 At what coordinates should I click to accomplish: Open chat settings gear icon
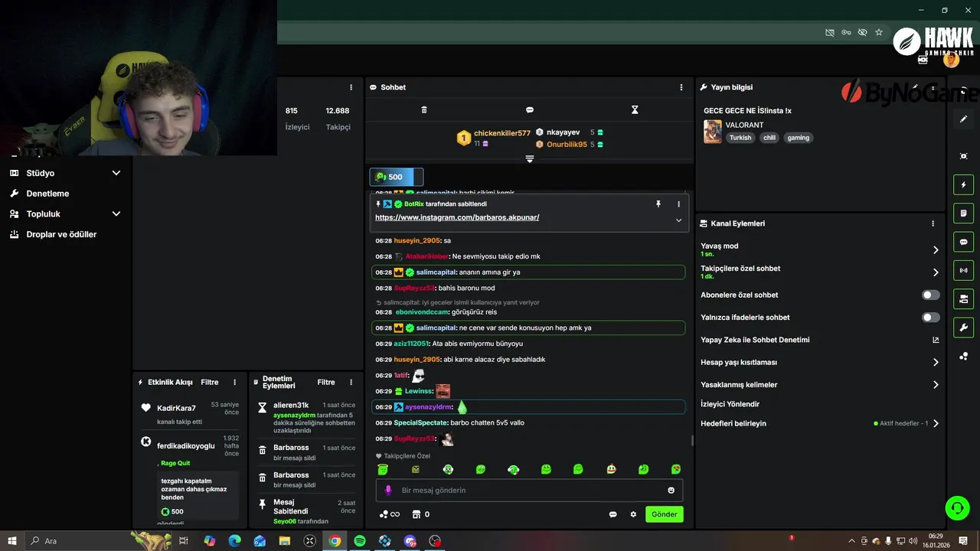click(x=633, y=514)
